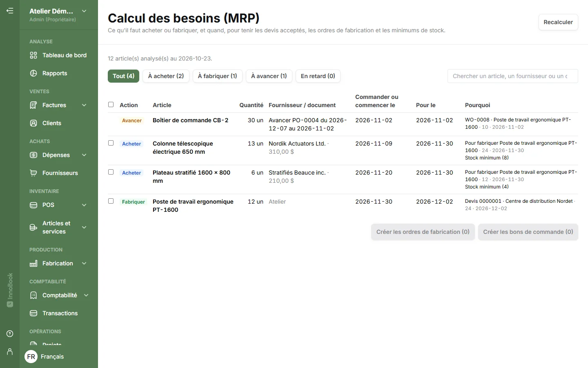Screen dimensions: 588x368
Task: Click the Avancer action badge
Action: [132, 121]
